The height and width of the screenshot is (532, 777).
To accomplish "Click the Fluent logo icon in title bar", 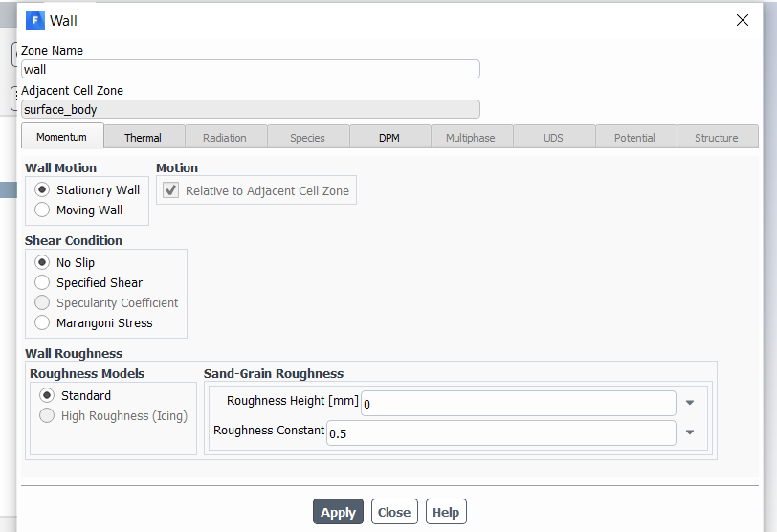I will [x=35, y=20].
